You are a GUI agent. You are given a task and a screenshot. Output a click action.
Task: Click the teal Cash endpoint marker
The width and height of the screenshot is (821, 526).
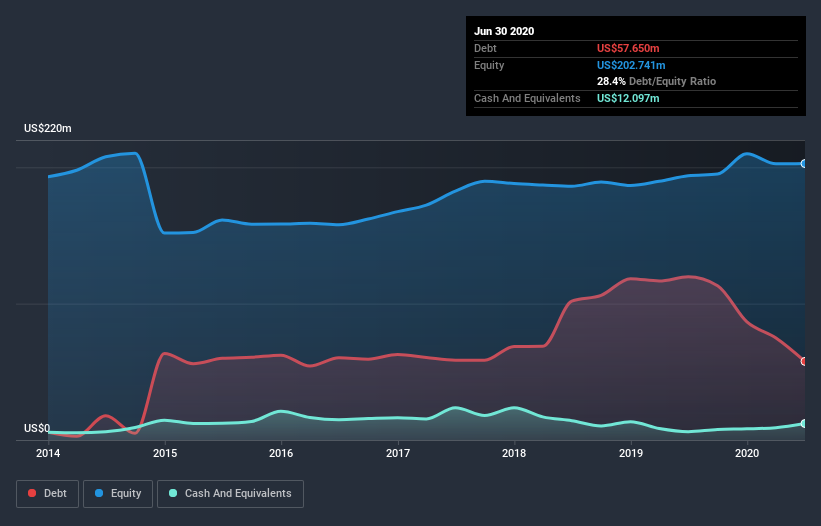(x=804, y=423)
